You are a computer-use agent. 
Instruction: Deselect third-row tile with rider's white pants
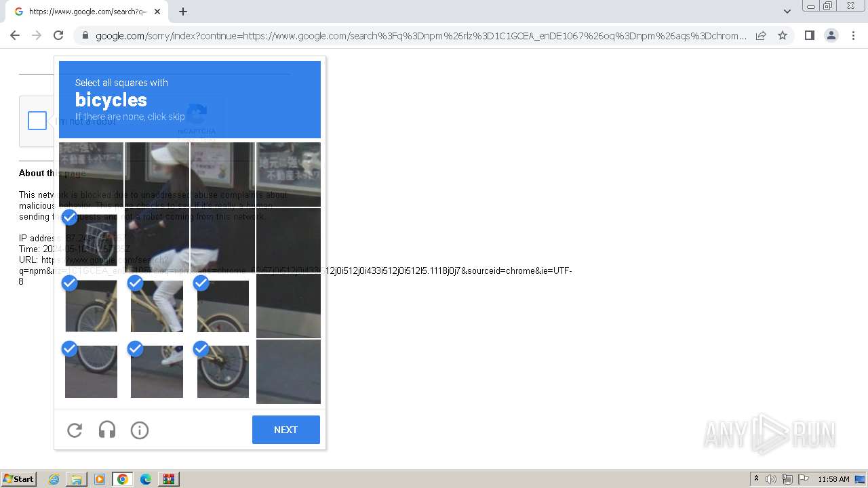(157, 306)
